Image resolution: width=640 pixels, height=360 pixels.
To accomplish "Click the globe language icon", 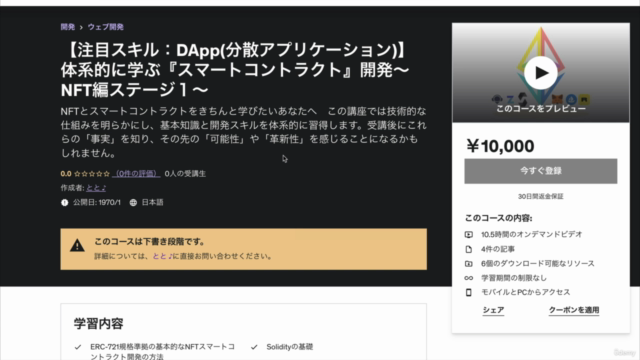I will click(x=133, y=202).
